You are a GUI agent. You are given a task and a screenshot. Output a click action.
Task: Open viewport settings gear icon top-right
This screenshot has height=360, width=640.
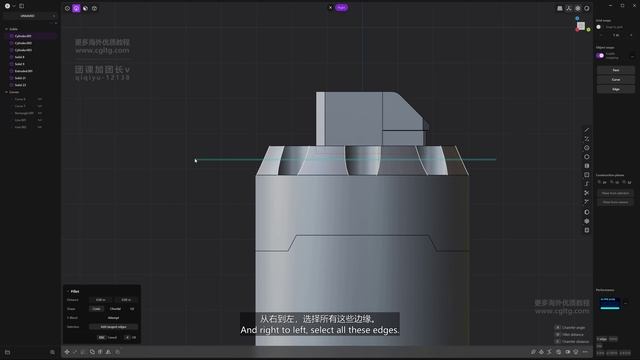(x=578, y=8)
